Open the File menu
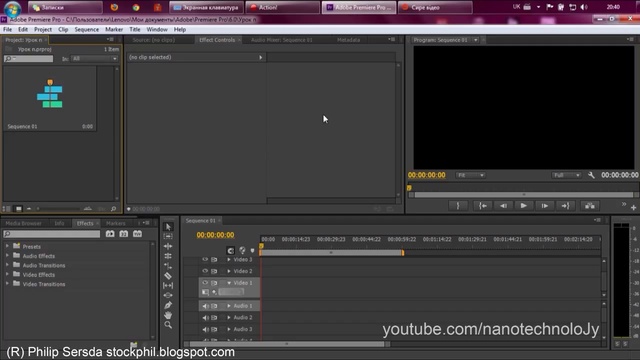 coord(7,29)
